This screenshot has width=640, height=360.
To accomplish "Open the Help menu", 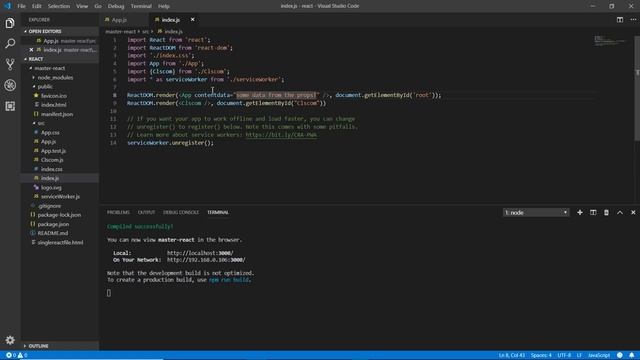I will (164, 6).
